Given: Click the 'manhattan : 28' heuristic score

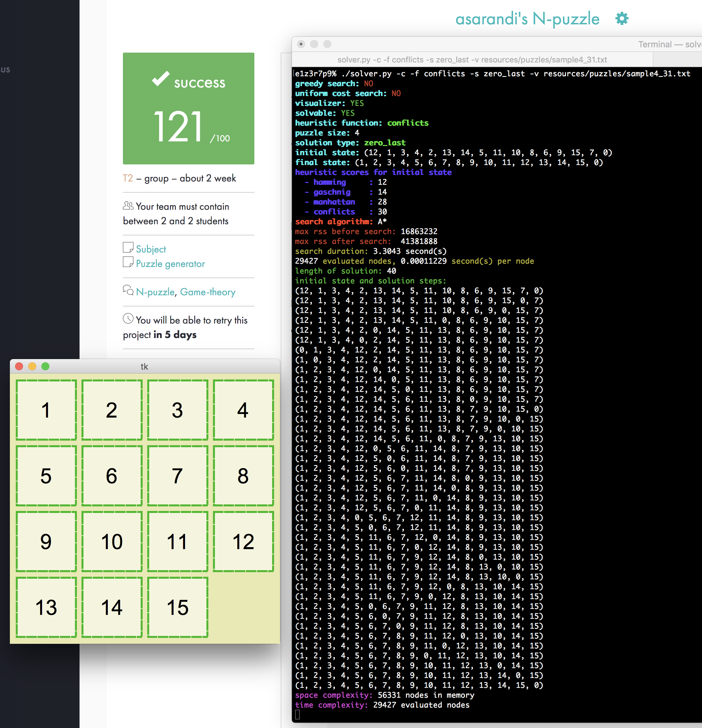Looking at the screenshot, I should coord(345,202).
